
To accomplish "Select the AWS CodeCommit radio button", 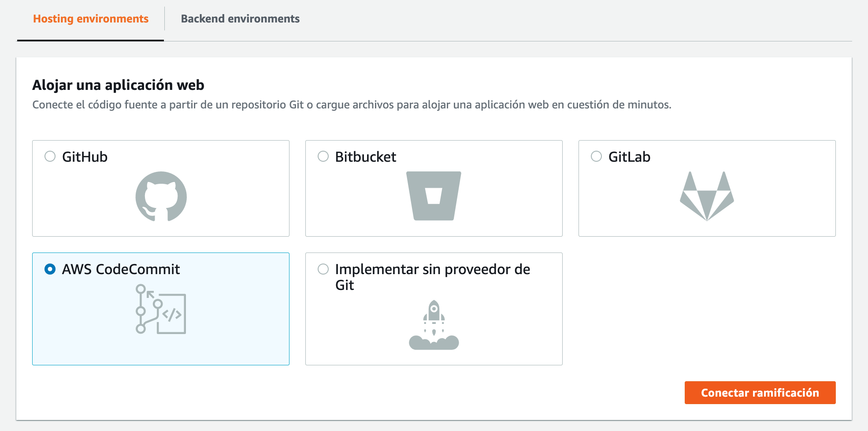I will (x=50, y=269).
